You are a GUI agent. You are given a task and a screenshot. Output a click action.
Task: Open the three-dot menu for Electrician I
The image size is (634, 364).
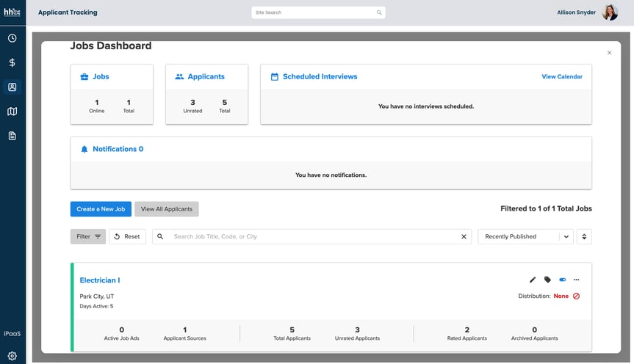[577, 280]
